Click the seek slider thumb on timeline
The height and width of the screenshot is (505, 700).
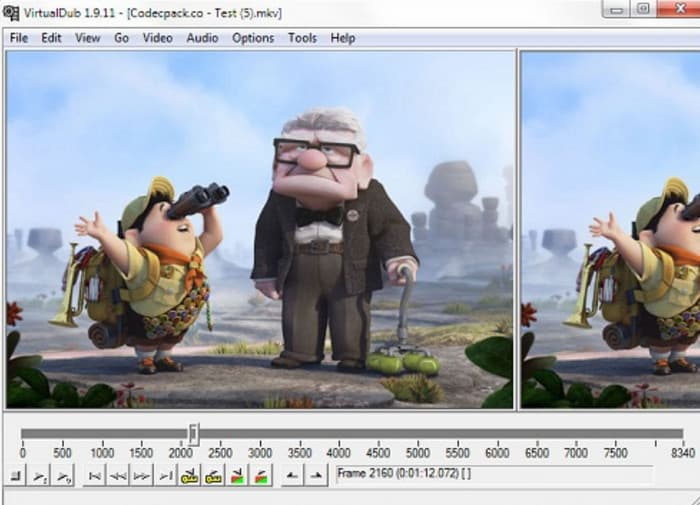(193, 434)
